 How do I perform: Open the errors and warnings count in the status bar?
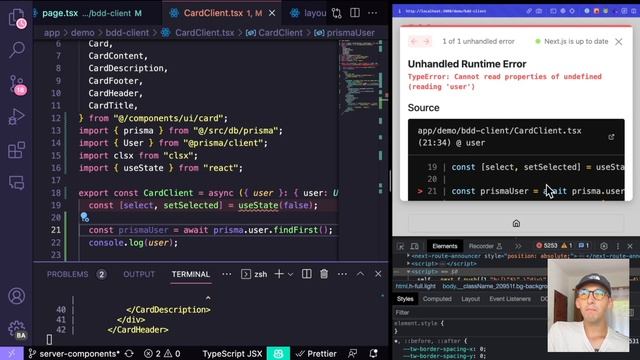coord(162,353)
